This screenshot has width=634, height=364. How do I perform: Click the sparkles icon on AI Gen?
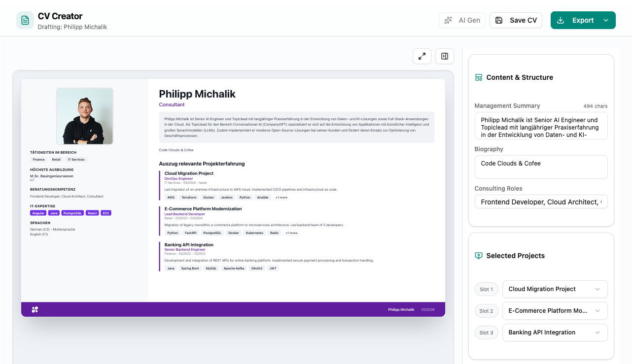click(x=448, y=20)
